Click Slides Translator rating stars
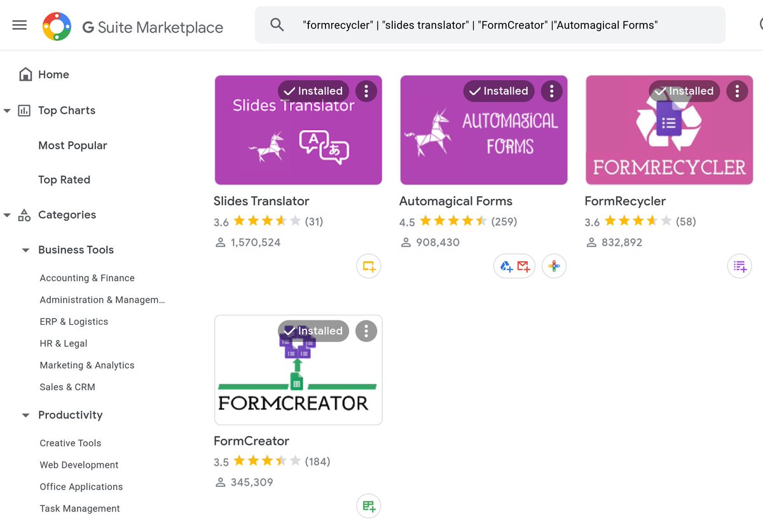Screen dimensions: 763x532 [267, 221]
